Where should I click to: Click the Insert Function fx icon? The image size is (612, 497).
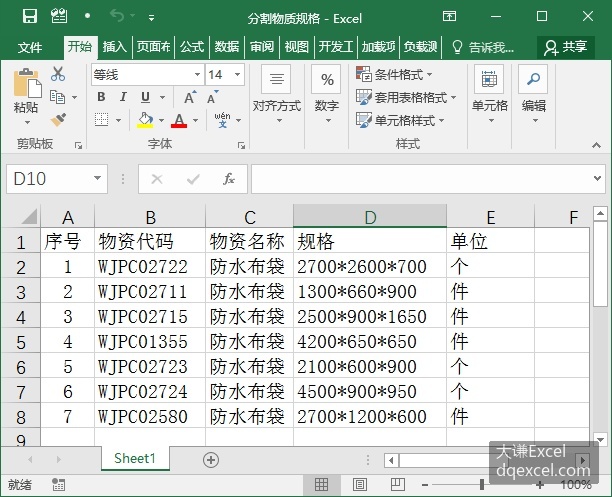(x=229, y=179)
